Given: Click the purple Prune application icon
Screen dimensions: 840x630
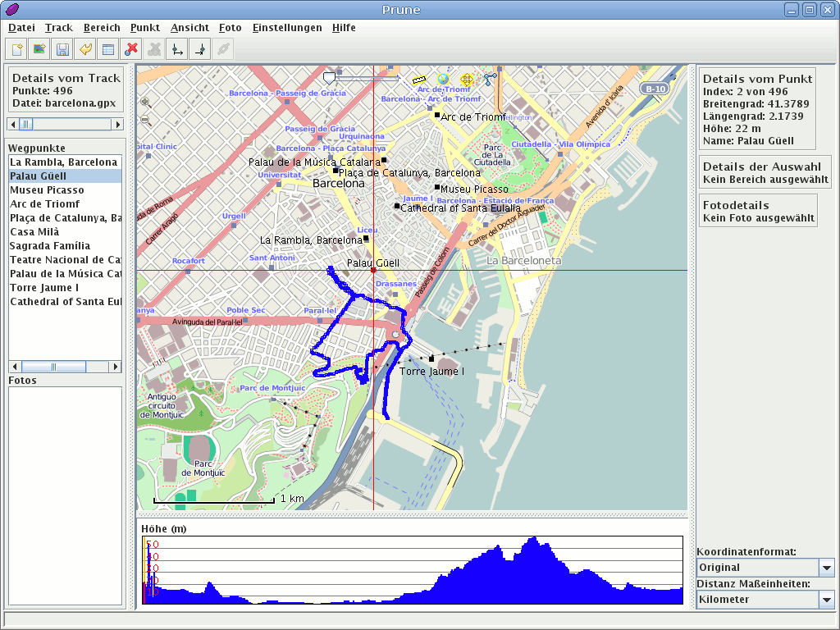Looking at the screenshot, I should (11, 9).
